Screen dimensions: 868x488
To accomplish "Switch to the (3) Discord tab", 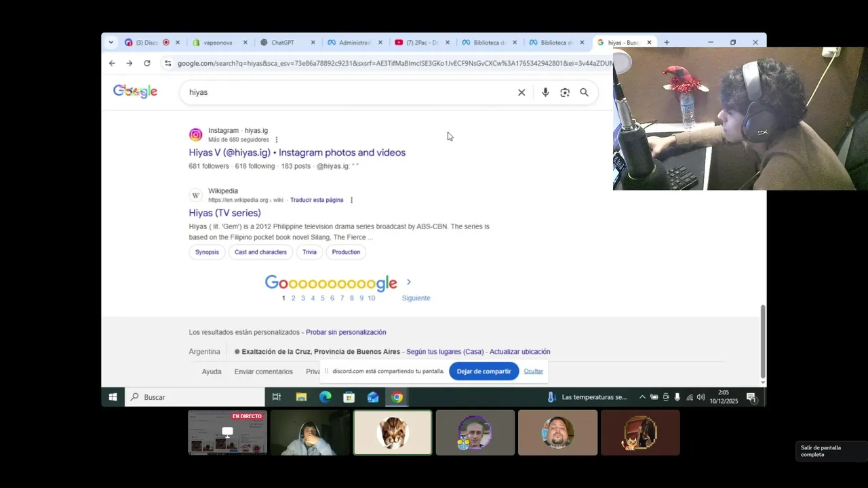I will (x=146, y=42).
